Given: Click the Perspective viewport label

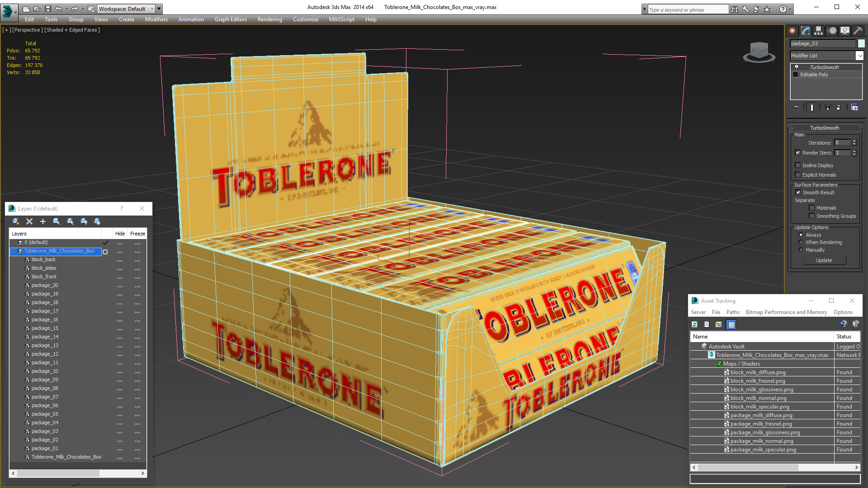Looking at the screenshot, I should click(28, 30).
